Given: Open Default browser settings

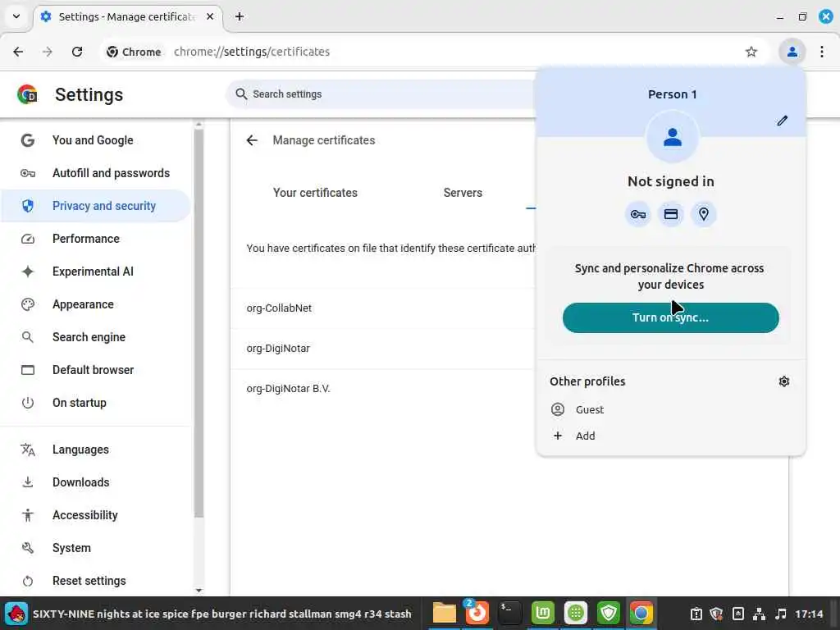Looking at the screenshot, I should pos(95,370).
